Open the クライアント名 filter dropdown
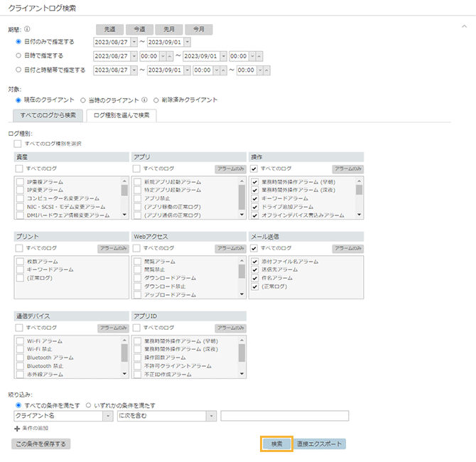476x462 pixels. pyautogui.click(x=108, y=416)
